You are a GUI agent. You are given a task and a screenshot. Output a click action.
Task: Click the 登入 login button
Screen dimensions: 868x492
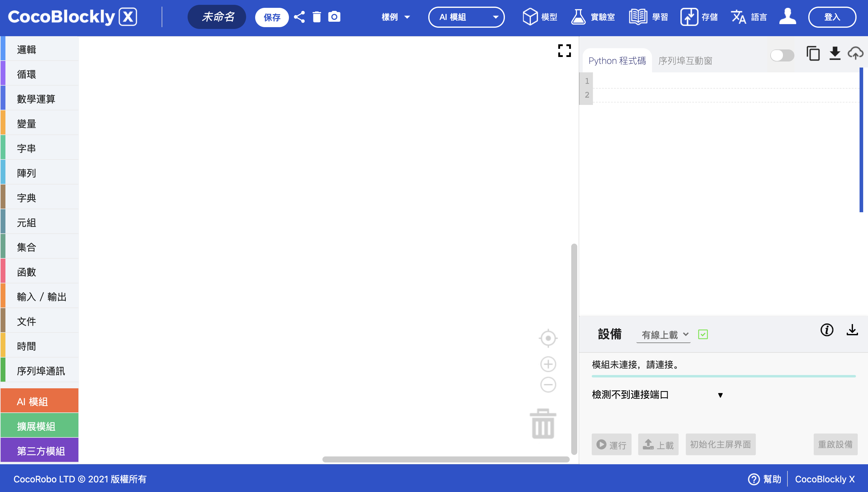click(832, 17)
